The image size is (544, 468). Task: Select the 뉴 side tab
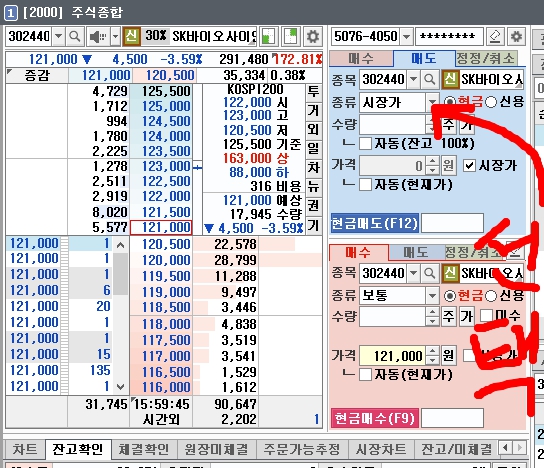click(313, 187)
